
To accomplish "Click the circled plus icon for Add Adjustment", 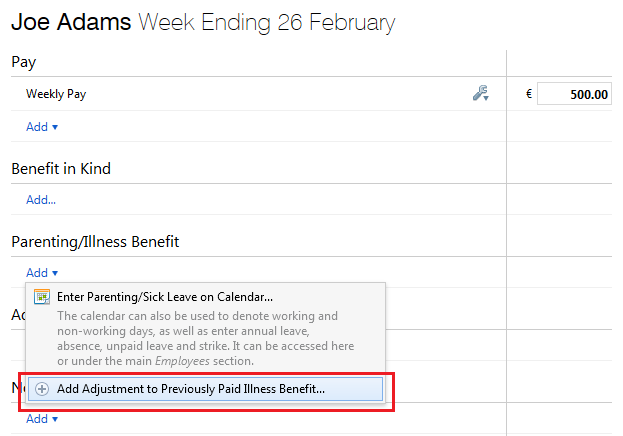I will pyautogui.click(x=42, y=389).
